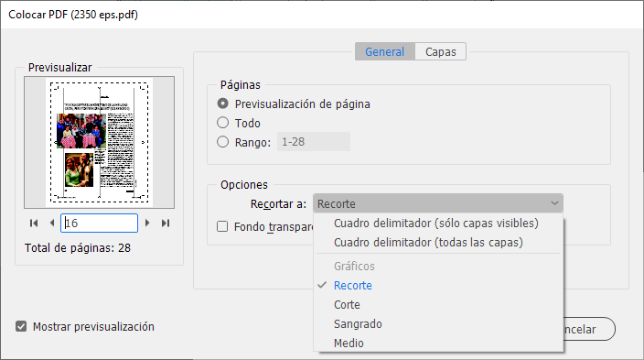Click the PDF page preview thumbnail

[99, 142]
